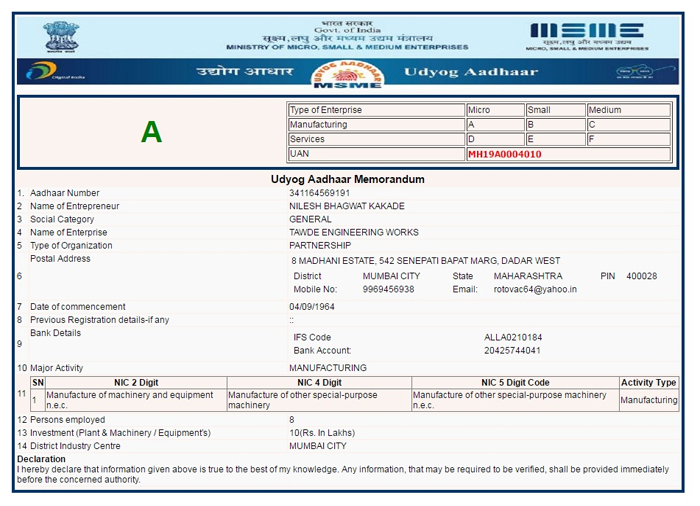Click the English Udyog Aadhaar banner title
Image resolution: width=700 pixels, height=506 pixels.
click(x=471, y=72)
